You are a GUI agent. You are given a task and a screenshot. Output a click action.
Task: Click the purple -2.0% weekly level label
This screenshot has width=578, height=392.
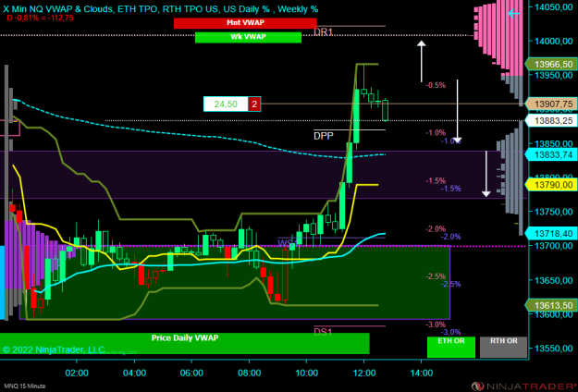(x=450, y=237)
